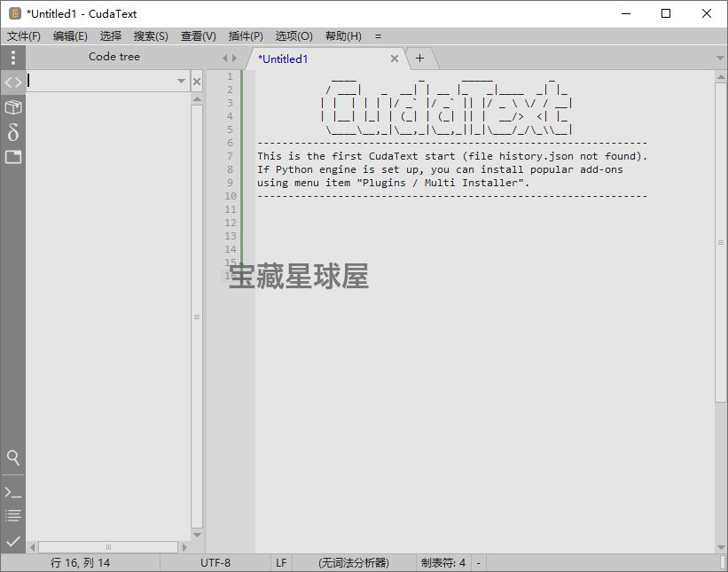The height and width of the screenshot is (572, 728).
Task: Open the Snippets delta icon panel
Action: 13,132
